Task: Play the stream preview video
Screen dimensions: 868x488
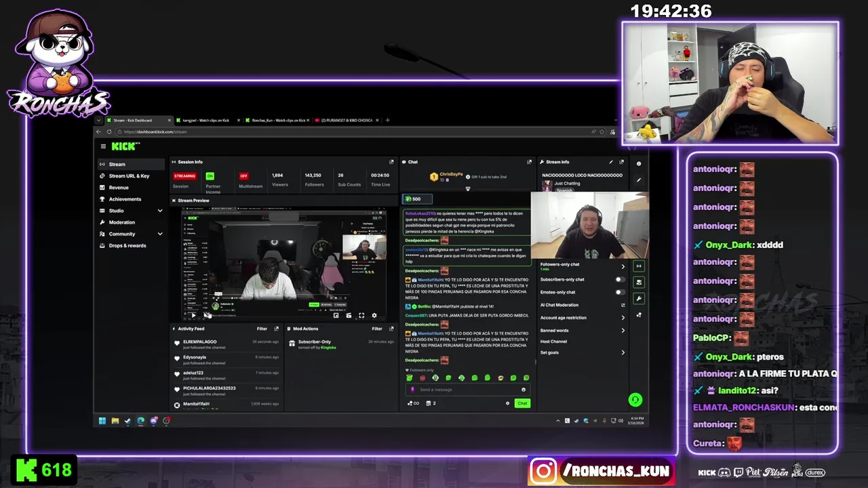Action: (x=193, y=315)
